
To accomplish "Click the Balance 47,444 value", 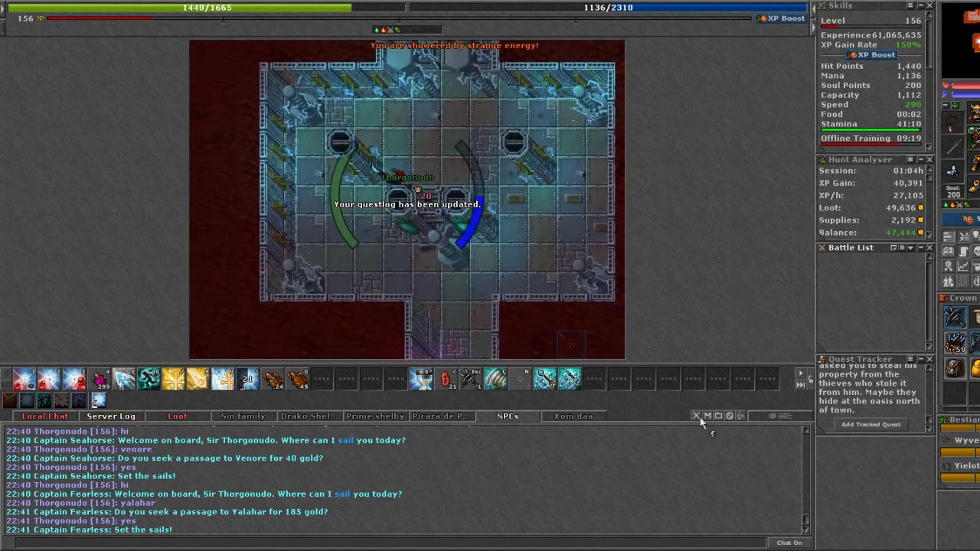I will click(900, 233).
